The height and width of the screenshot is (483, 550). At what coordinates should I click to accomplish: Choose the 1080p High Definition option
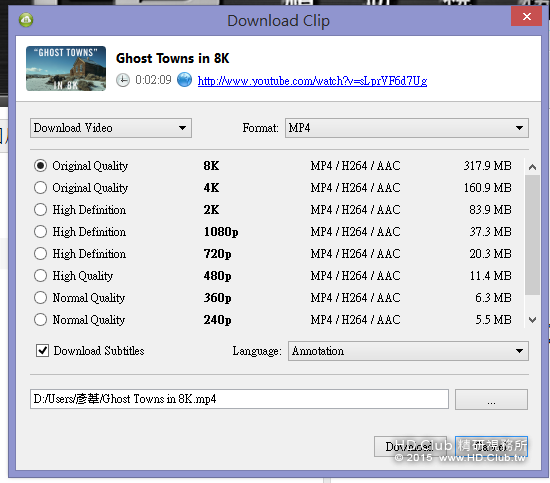40,232
